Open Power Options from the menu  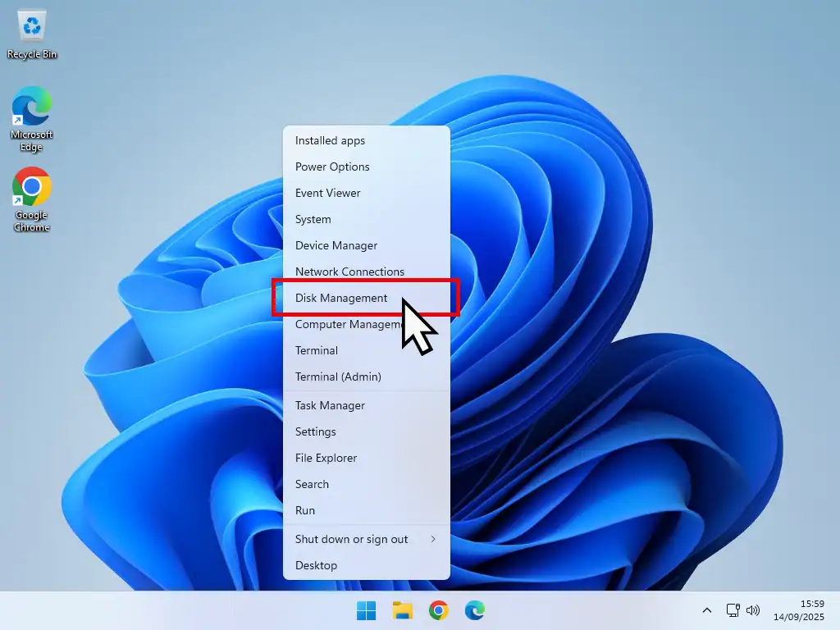tap(367, 167)
